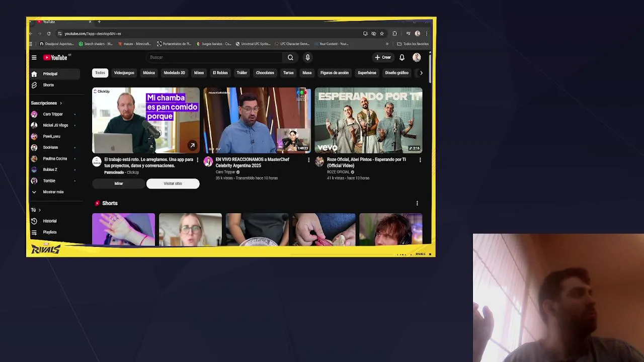This screenshot has width=644, height=362.
Task: Click the Buscar search field
Action: pyautogui.click(x=214, y=57)
